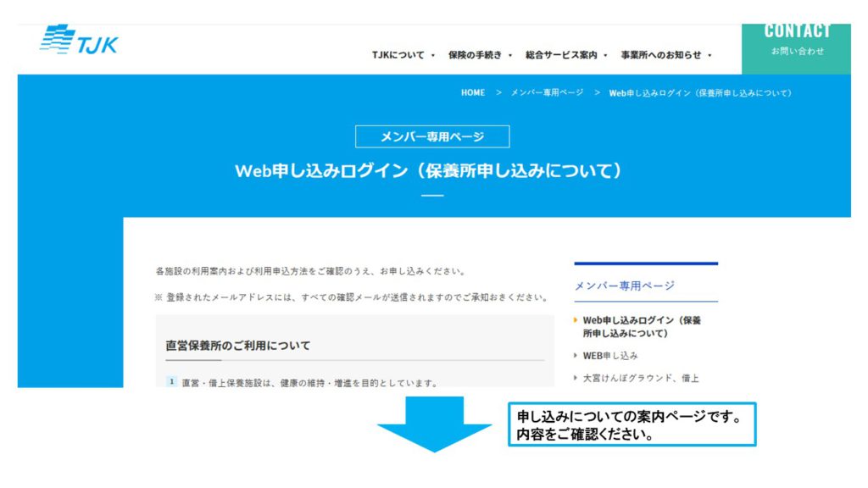Viewport: 868px width, 488px height.
Task: Open the sidebar メンバー専用ページ heading
Action: pos(624,286)
